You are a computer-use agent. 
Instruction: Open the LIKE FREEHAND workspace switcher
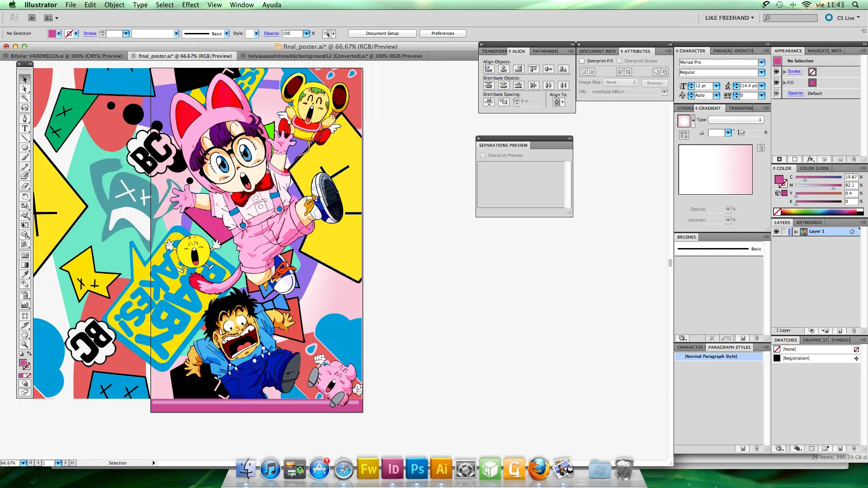click(x=730, y=18)
